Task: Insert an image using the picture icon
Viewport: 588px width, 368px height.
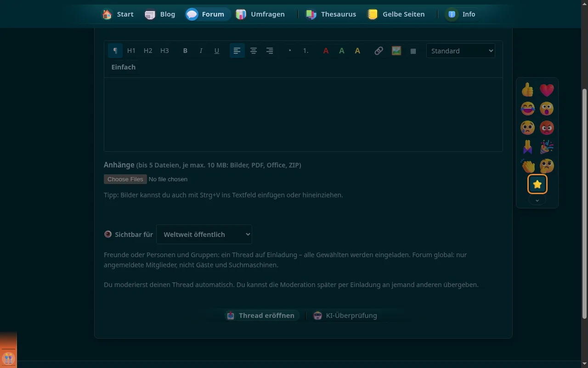Action: coord(396,51)
